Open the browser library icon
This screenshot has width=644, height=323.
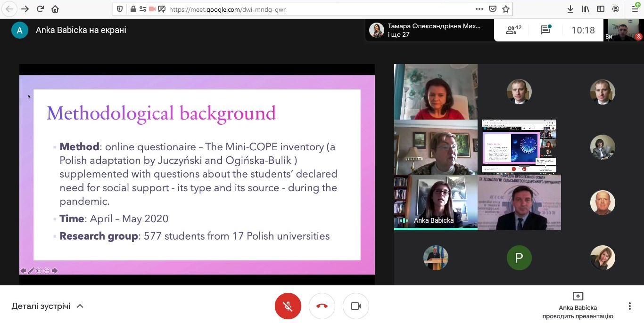(x=586, y=9)
